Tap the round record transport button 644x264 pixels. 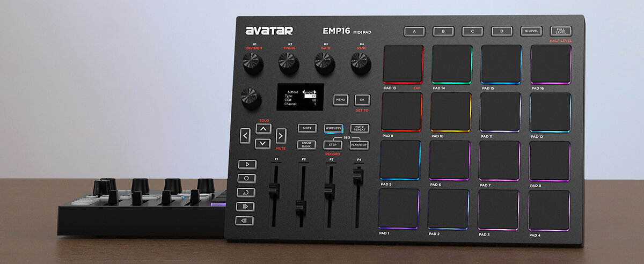(x=246, y=178)
